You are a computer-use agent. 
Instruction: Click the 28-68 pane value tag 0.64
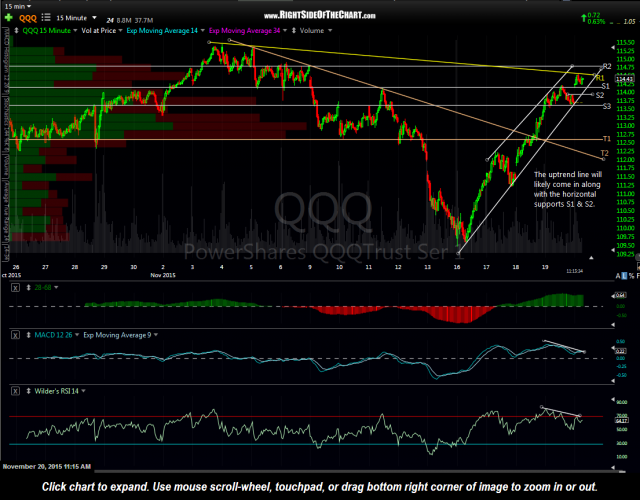pyautogui.click(x=621, y=295)
